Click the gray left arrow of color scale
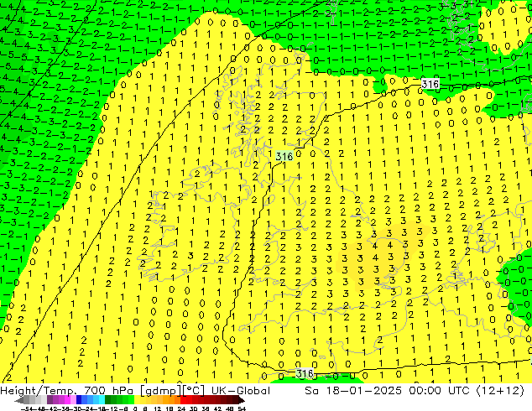This screenshot has height=411, width=532. 19,400
